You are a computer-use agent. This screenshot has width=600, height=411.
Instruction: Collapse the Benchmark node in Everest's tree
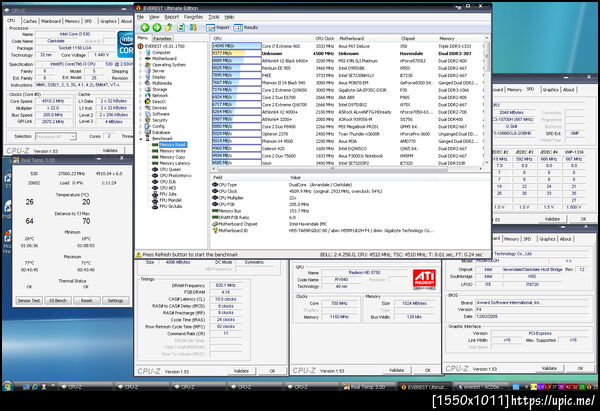tap(141, 139)
